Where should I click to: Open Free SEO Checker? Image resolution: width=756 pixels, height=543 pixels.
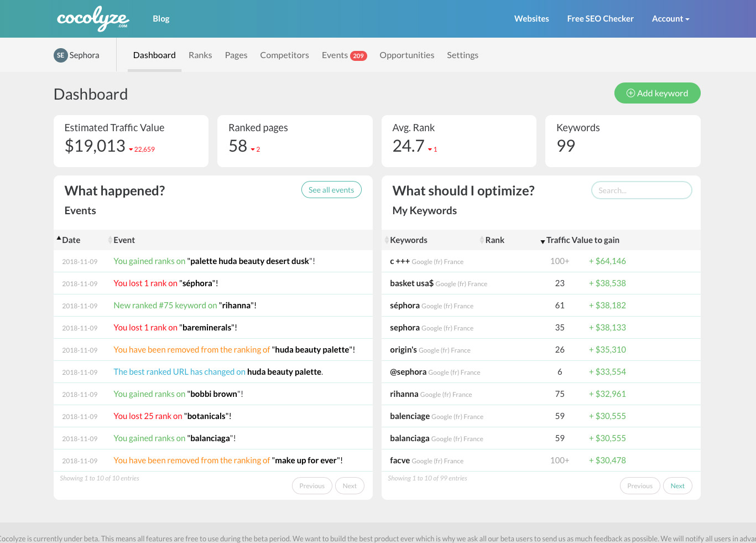point(600,19)
